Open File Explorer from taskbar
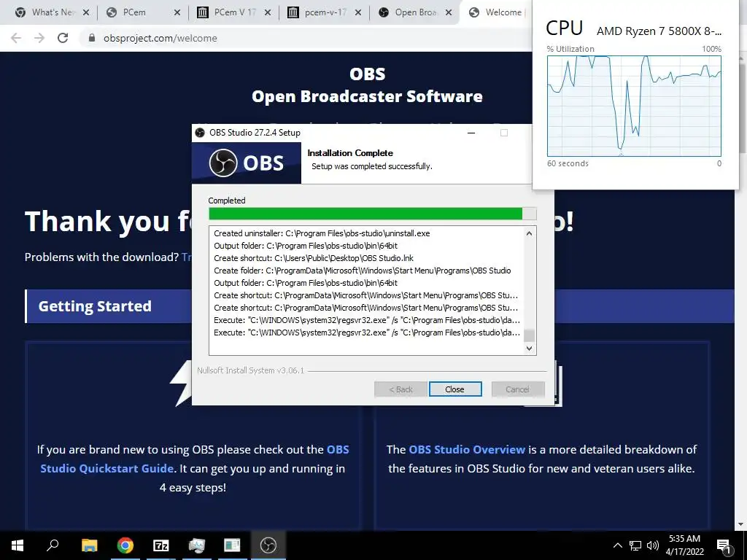Image resolution: width=747 pixels, height=560 pixels. [89, 545]
